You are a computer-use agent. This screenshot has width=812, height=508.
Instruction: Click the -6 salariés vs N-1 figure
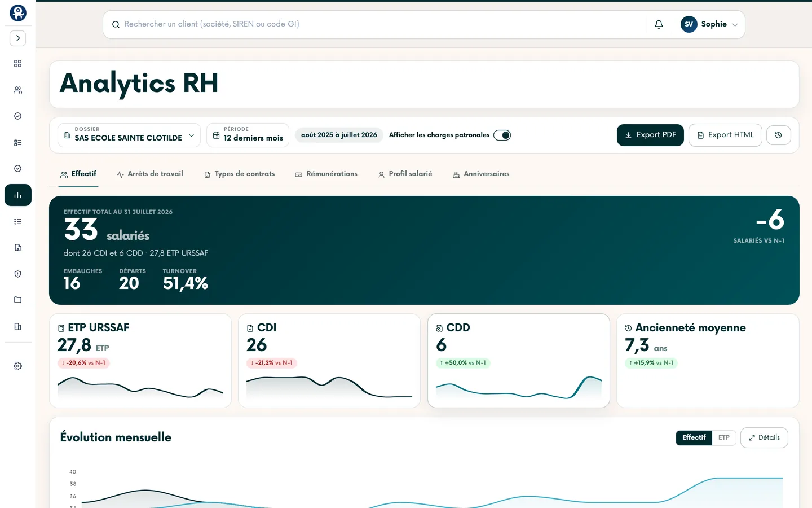click(770, 220)
